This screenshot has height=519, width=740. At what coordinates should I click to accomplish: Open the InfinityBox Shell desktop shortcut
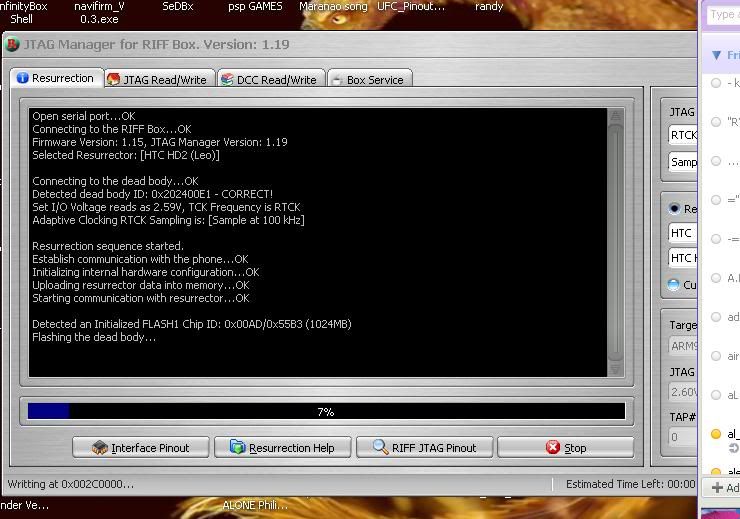pos(23,13)
